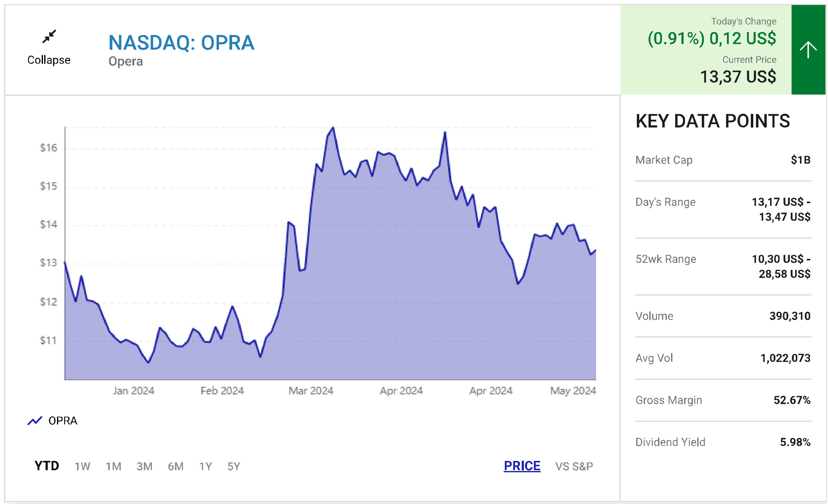The width and height of the screenshot is (828, 504).
Task: Choose the 6M time range
Action: (176, 466)
